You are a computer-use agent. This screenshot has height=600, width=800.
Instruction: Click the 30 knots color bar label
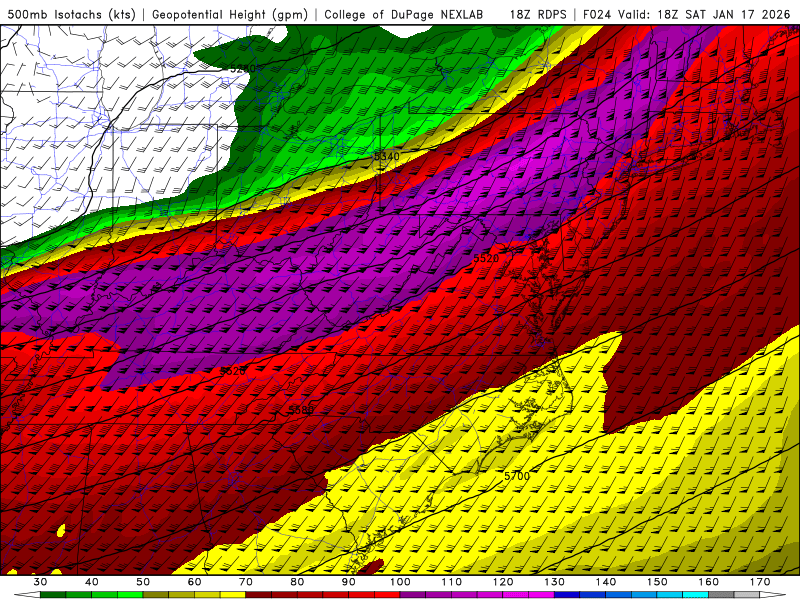40,582
